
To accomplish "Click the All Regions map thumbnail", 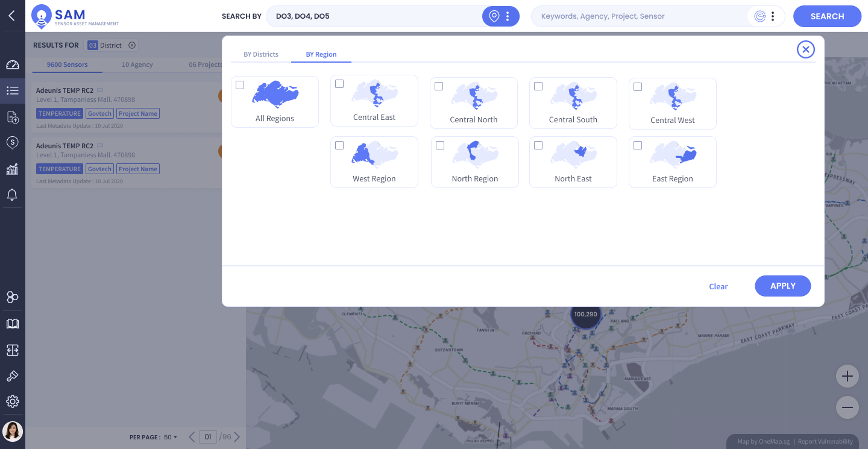I will pyautogui.click(x=275, y=95).
